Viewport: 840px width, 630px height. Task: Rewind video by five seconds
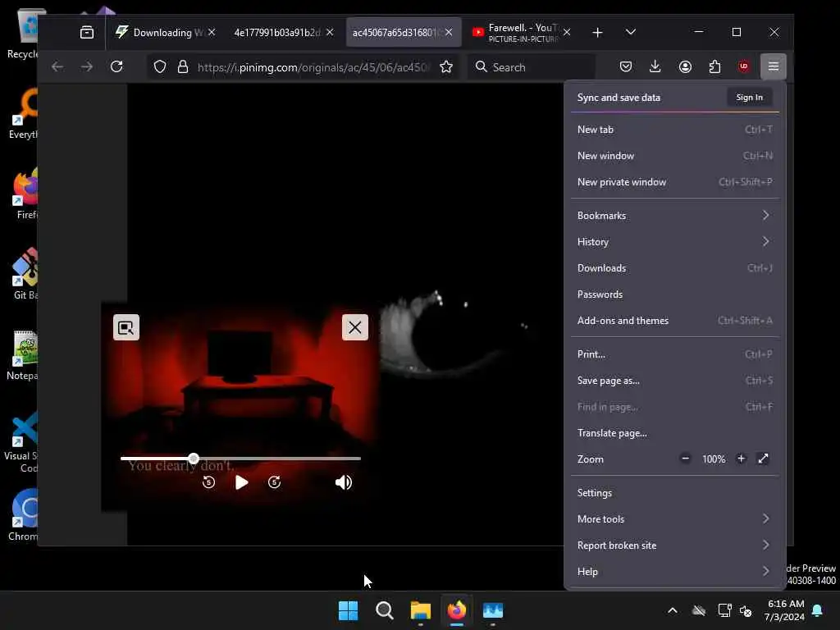pos(209,482)
